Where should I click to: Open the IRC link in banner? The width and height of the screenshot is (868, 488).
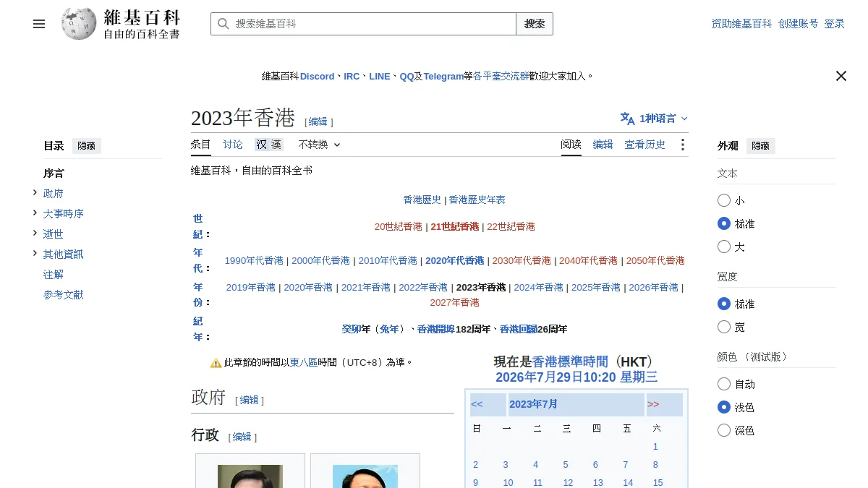point(352,76)
